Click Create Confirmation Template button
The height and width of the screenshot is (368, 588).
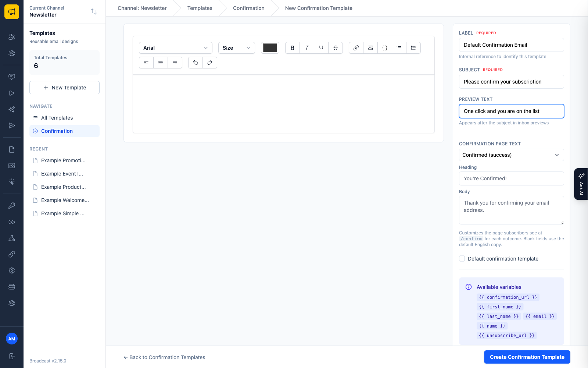pyautogui.click(x=527, y=357)
